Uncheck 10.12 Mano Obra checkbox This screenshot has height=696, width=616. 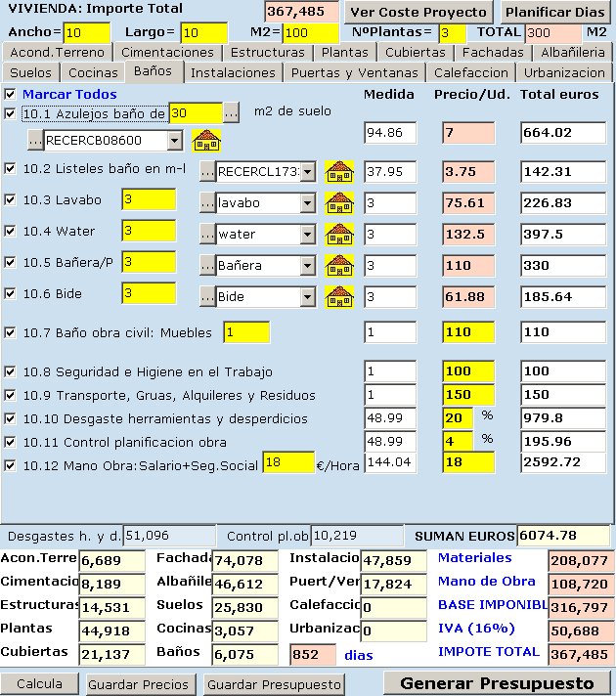[10, 465]
